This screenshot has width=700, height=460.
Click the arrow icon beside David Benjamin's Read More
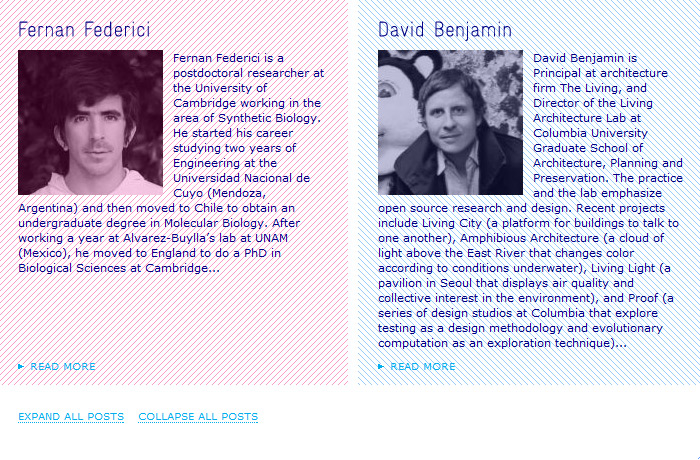[381, 367]
